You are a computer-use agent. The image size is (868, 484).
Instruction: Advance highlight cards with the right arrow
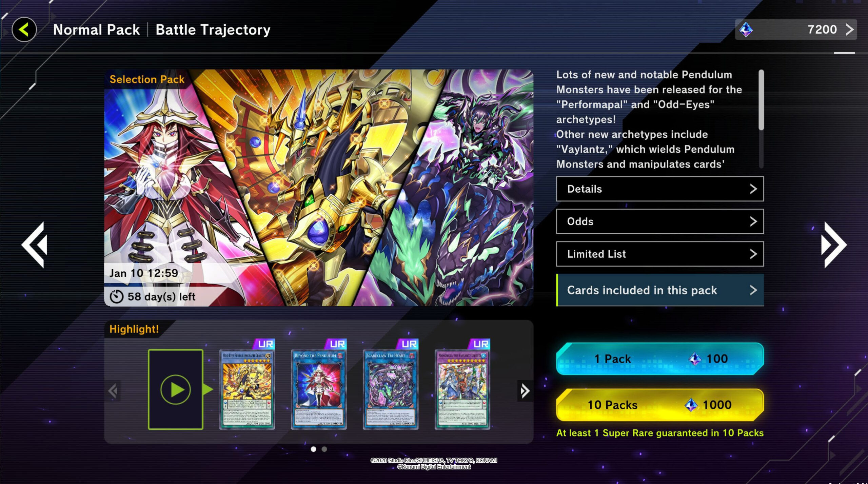point(525,391)
